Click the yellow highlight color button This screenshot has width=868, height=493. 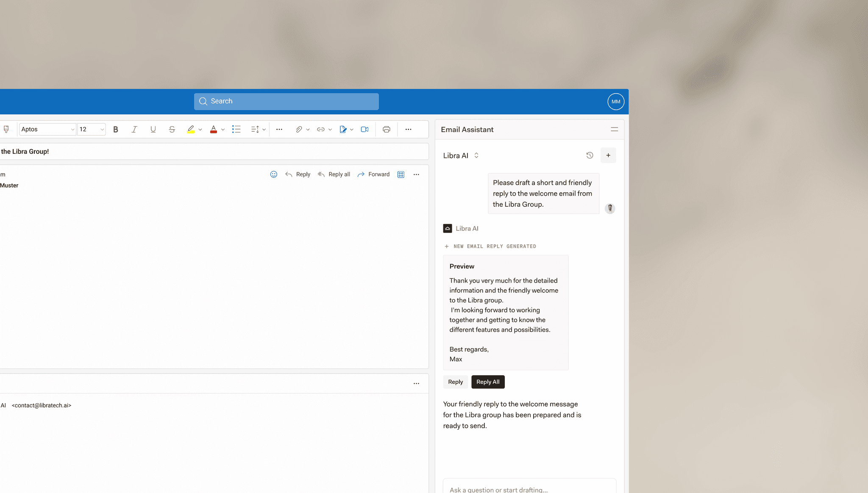pos(191,130)
